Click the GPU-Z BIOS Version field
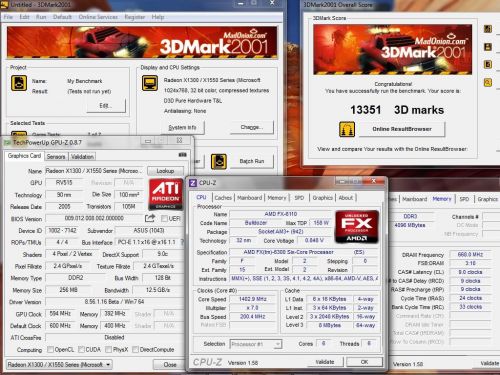Screen dimensions: 500x375 click(94, 218)
